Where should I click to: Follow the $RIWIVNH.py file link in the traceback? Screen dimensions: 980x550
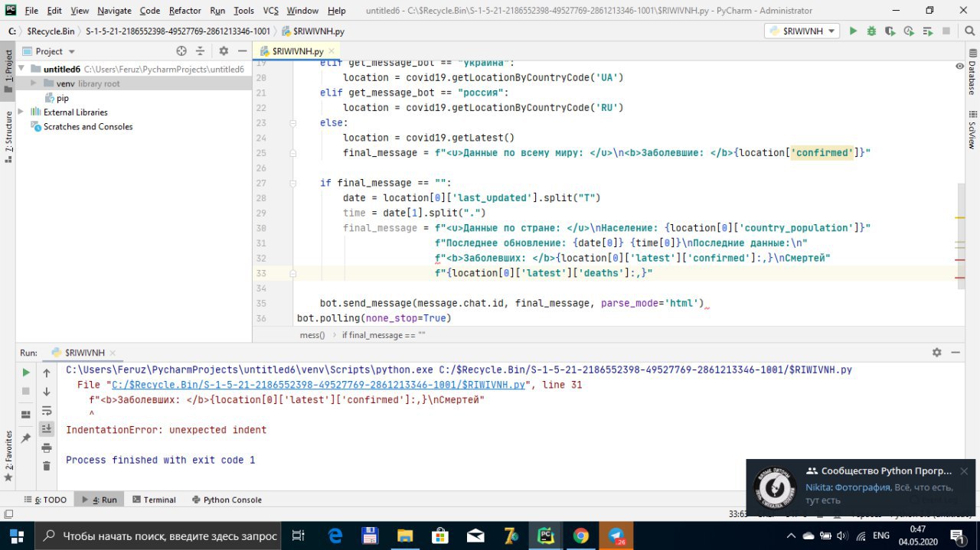pyautogui.click(x=318, y=385)
